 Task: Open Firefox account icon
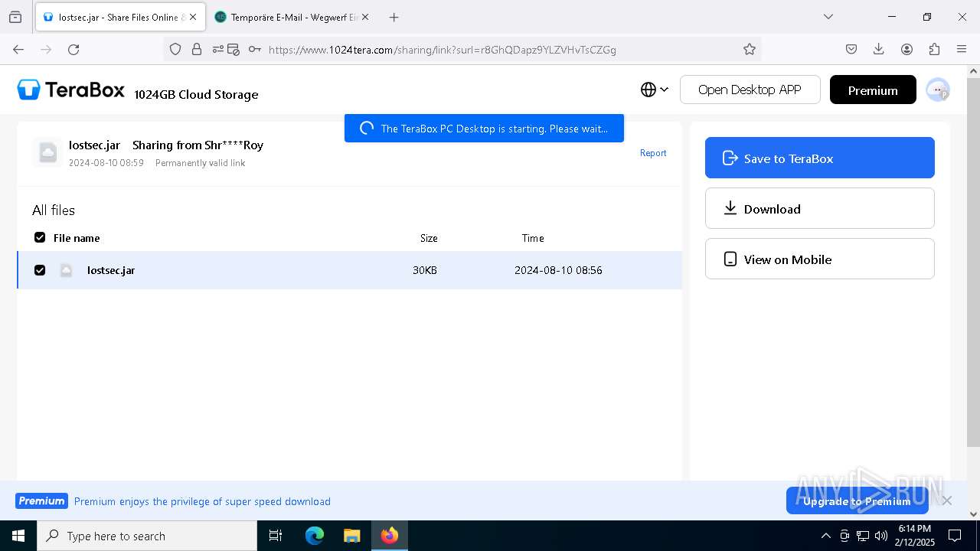pos(906,49)
